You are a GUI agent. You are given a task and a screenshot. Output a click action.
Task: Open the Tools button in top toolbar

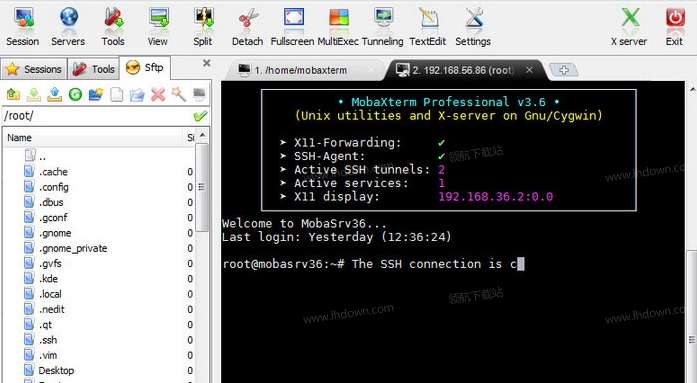(113, 26)
